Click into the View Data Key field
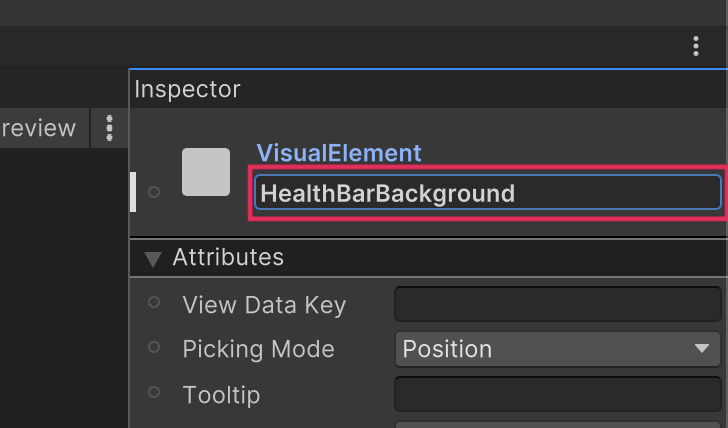 pos(557,304)
